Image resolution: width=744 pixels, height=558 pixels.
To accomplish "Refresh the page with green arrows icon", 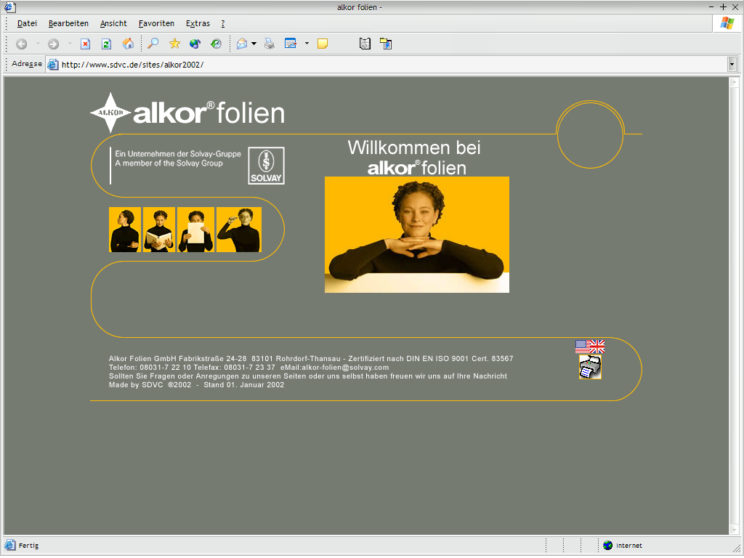I will click(x=106, y=44).
